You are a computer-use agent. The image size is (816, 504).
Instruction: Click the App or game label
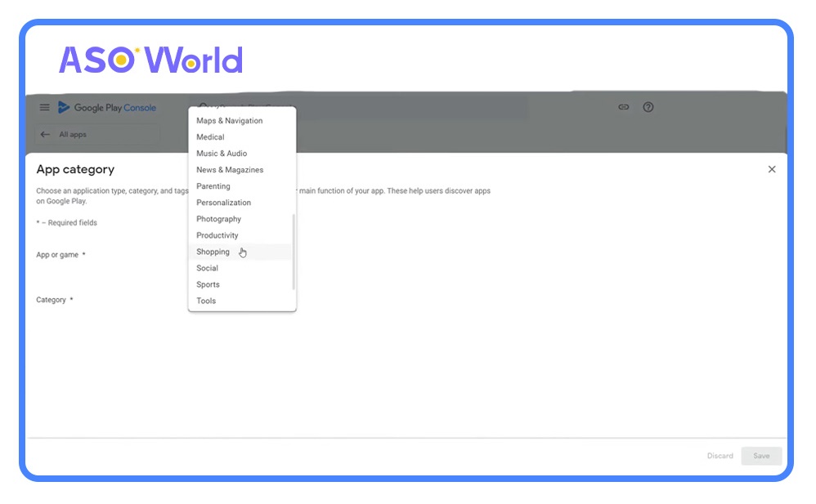click(61, 255)
